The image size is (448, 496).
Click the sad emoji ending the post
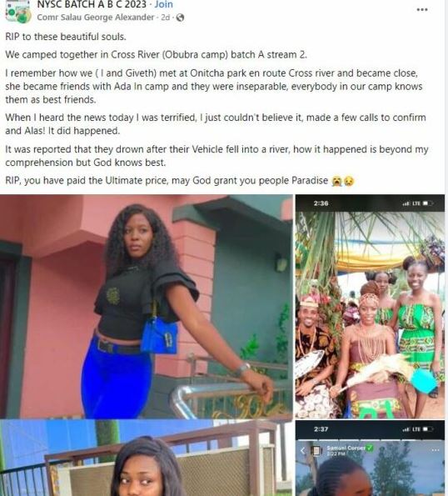349,181
